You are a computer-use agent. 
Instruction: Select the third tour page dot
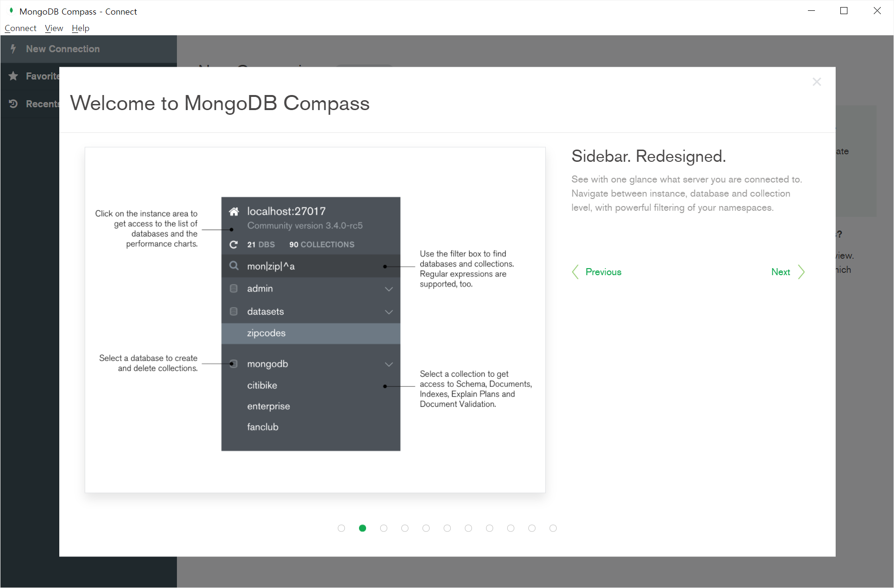(383, 528)
